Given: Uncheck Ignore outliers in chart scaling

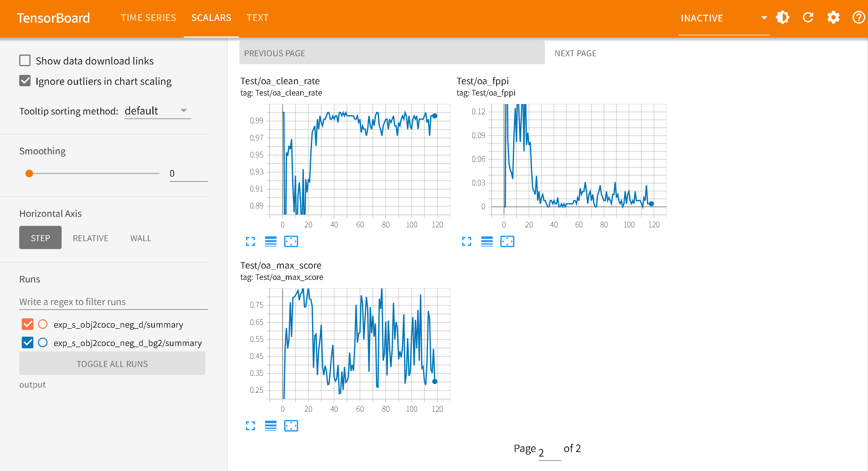Looking at the screenshot, I should (x=25, y=81).
